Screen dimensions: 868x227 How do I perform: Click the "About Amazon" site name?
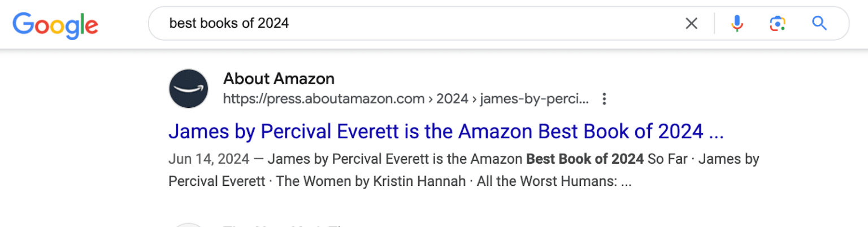279,78
